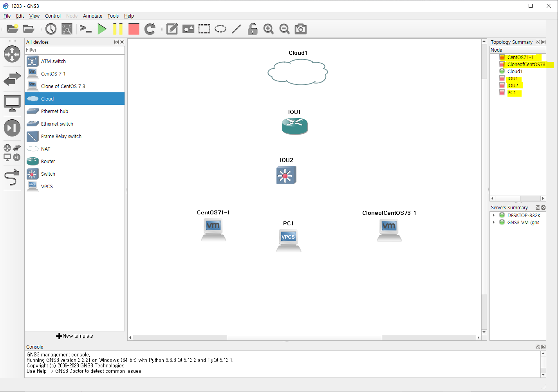
Task: Select Frame Relay switch template
Action: click(75, 136)
